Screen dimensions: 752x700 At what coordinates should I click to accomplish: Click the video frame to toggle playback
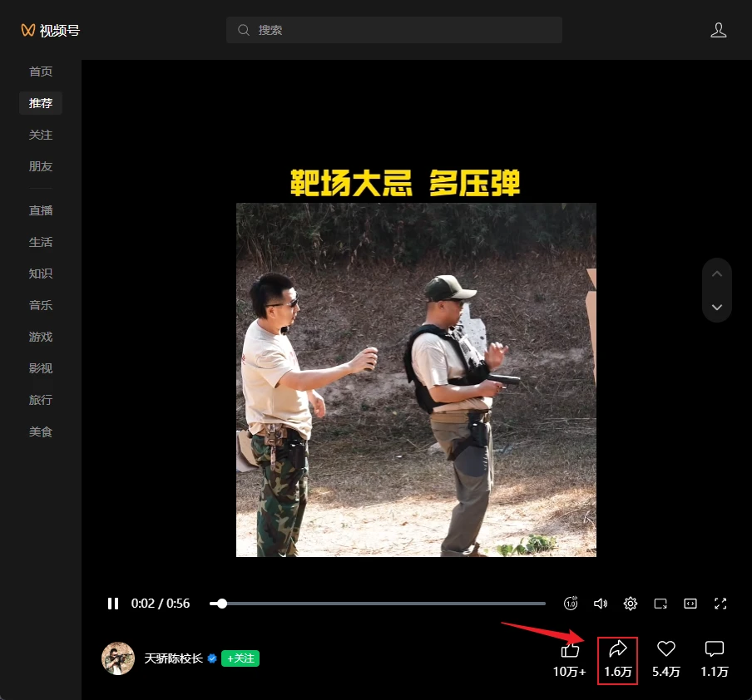point(416,380)
